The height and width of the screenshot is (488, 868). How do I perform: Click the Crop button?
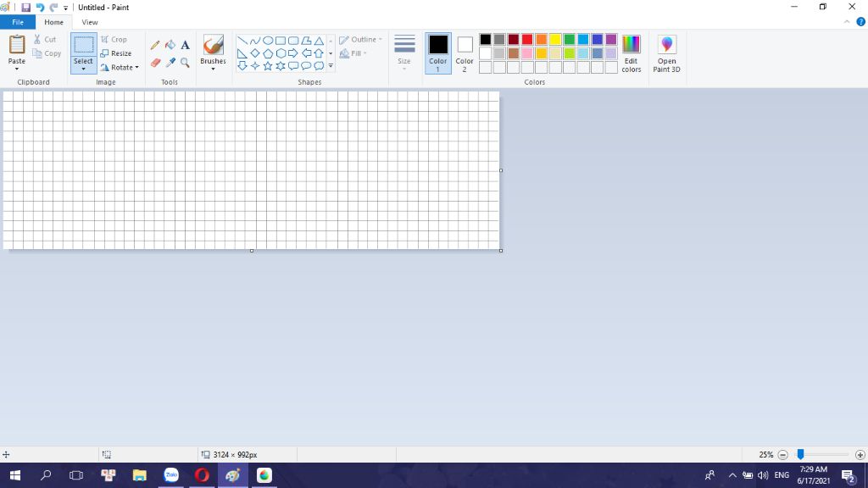(x=114, y=40)
